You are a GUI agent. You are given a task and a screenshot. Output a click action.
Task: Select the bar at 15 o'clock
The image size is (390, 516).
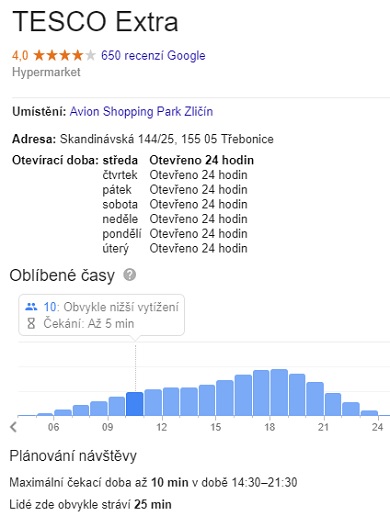[225, 398]
